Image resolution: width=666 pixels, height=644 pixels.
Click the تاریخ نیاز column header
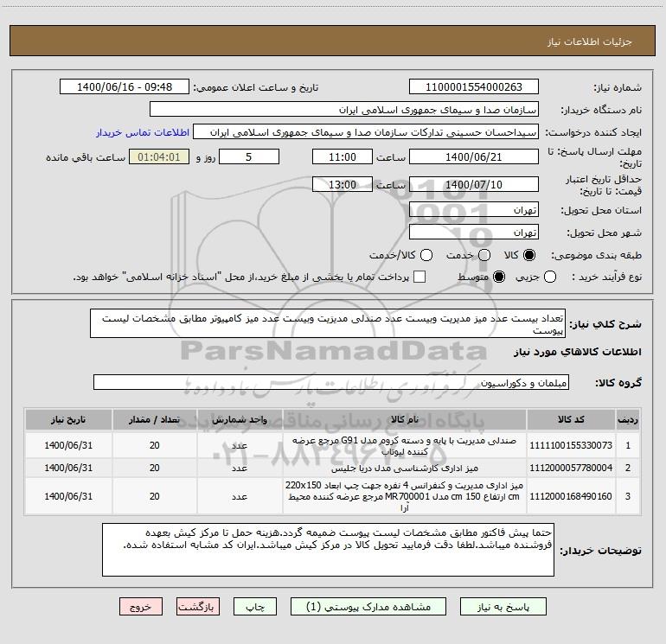[x=68, y=420]
